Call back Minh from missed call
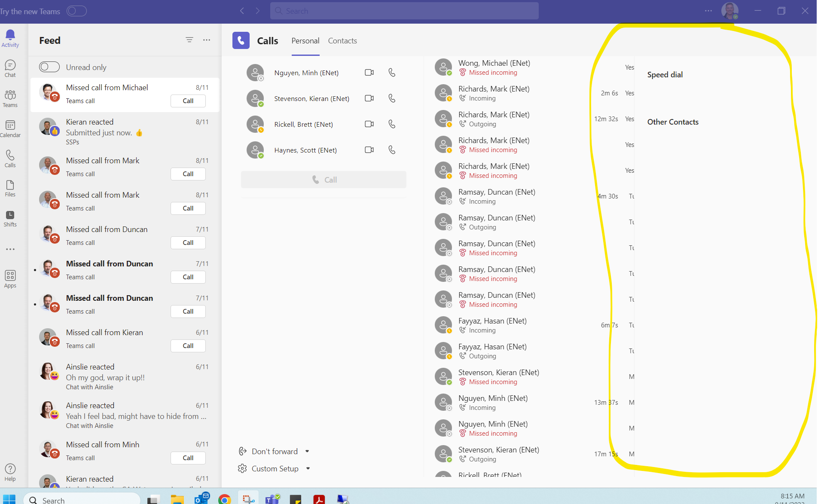Screen dimensions: 818x504 (x=188, y=458)
